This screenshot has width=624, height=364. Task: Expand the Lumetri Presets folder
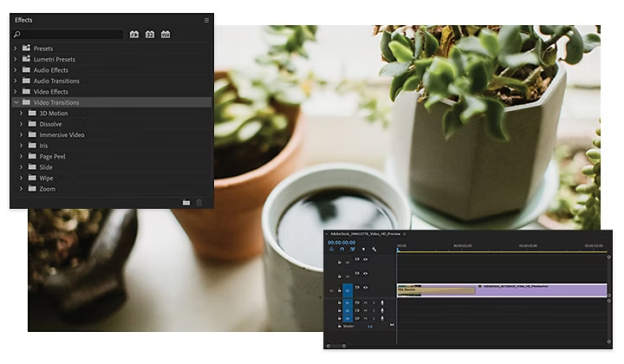click(x=16, y=59)
